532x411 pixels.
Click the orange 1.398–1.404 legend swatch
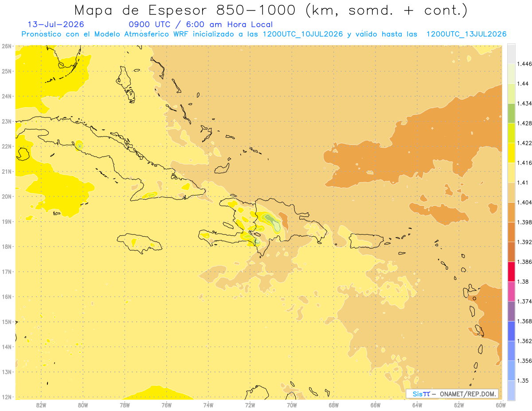pyautogui.click(x=511, y=212)
